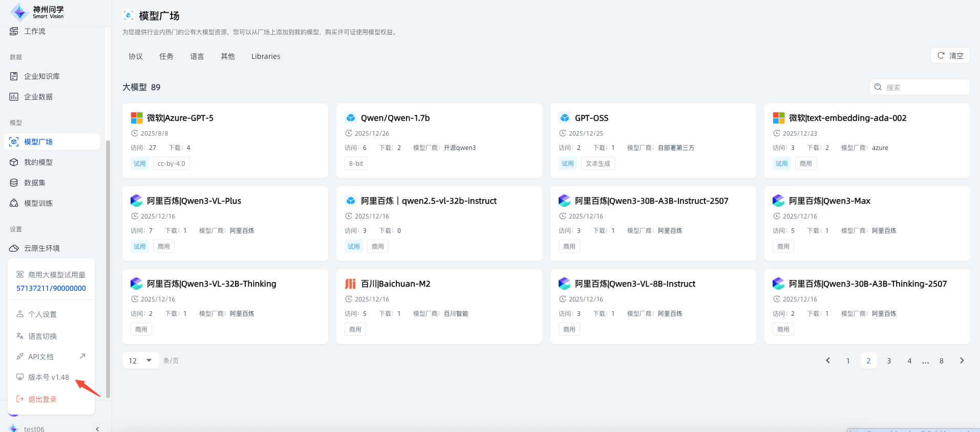Click the cube icon on GPT-OSS card

565,118
